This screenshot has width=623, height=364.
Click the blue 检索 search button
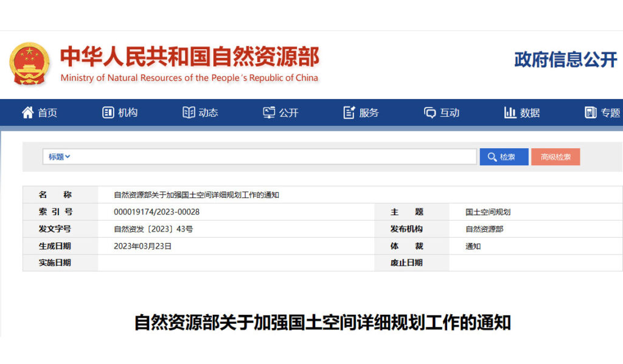coord(504,157)
